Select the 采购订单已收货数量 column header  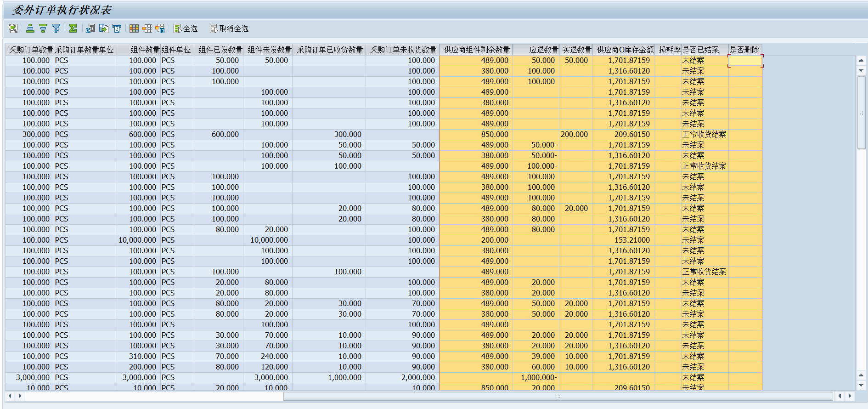(329, 50)
